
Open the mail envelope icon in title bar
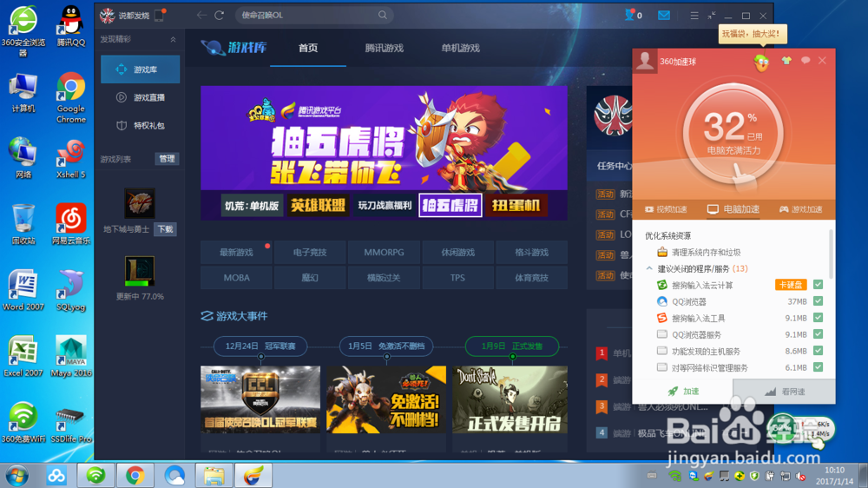664,15
